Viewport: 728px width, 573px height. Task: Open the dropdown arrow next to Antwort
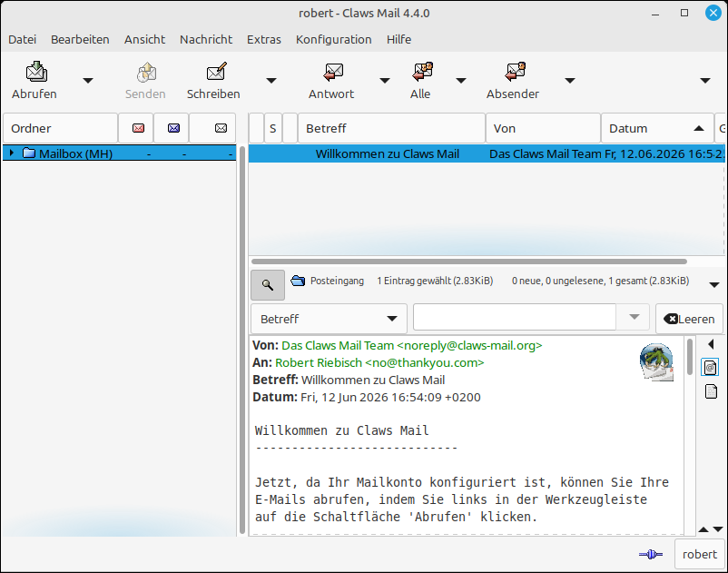pyautogui.click(x=385, y=81)
